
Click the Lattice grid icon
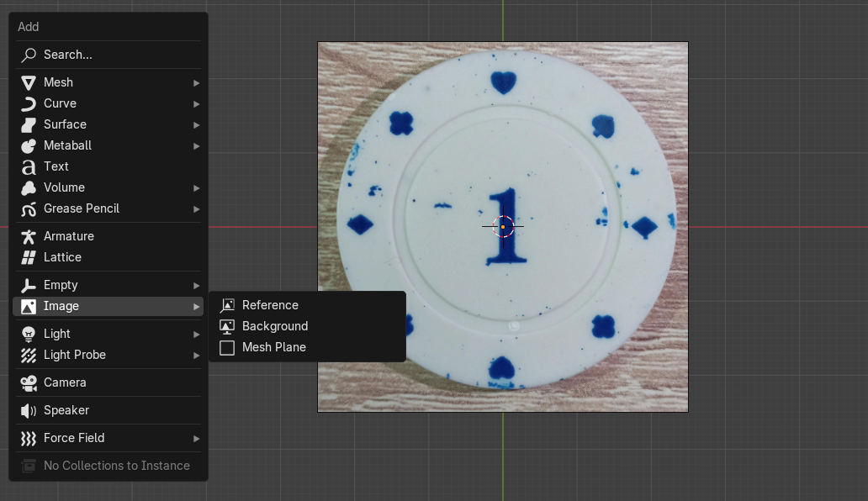point(29,257)
